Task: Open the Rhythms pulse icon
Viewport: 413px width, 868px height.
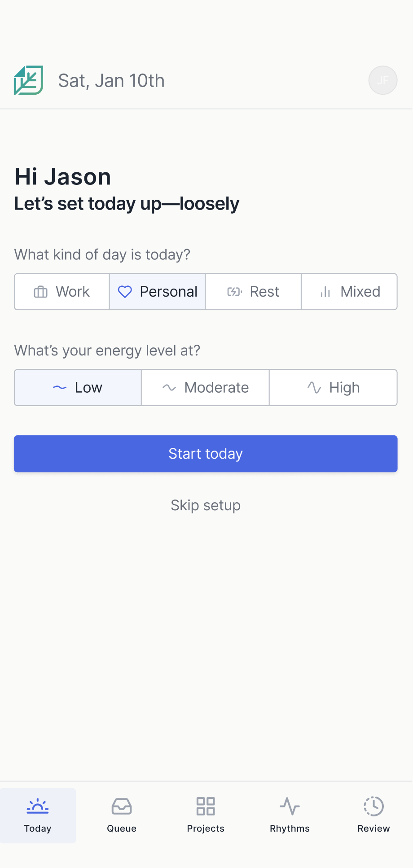Action: [290, 806]
